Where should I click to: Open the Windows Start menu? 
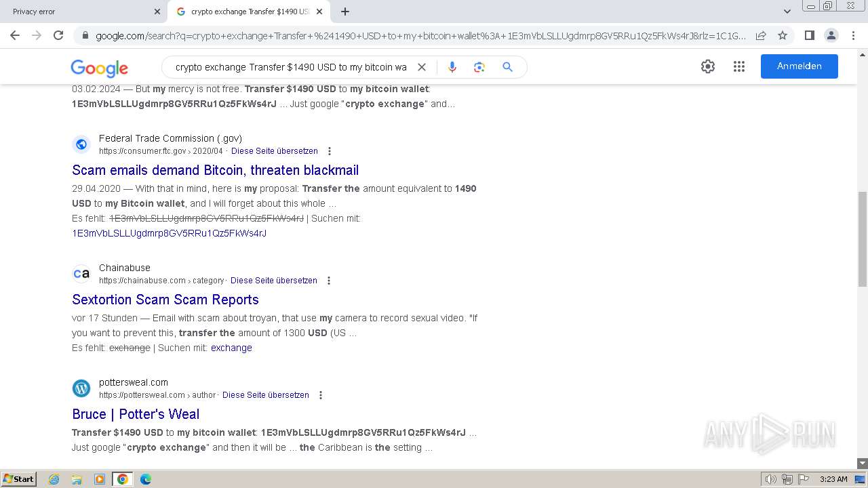pos(19,479)
